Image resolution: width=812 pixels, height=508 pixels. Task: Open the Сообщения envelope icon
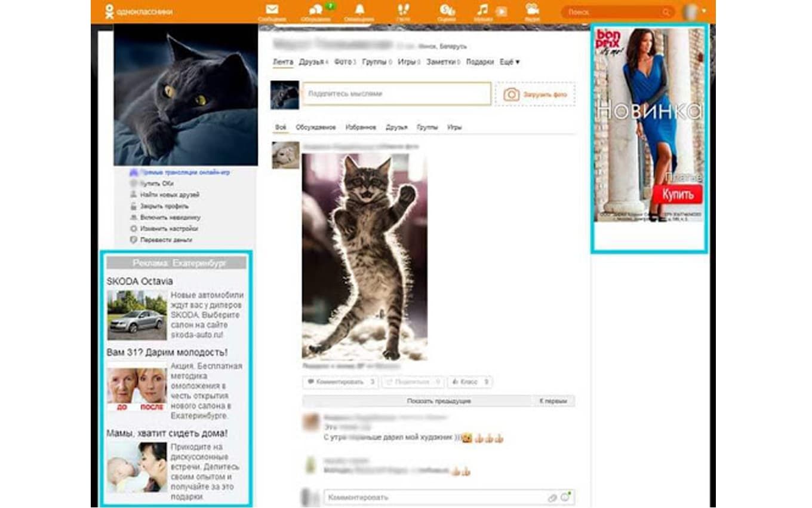(x=272, y=10)
